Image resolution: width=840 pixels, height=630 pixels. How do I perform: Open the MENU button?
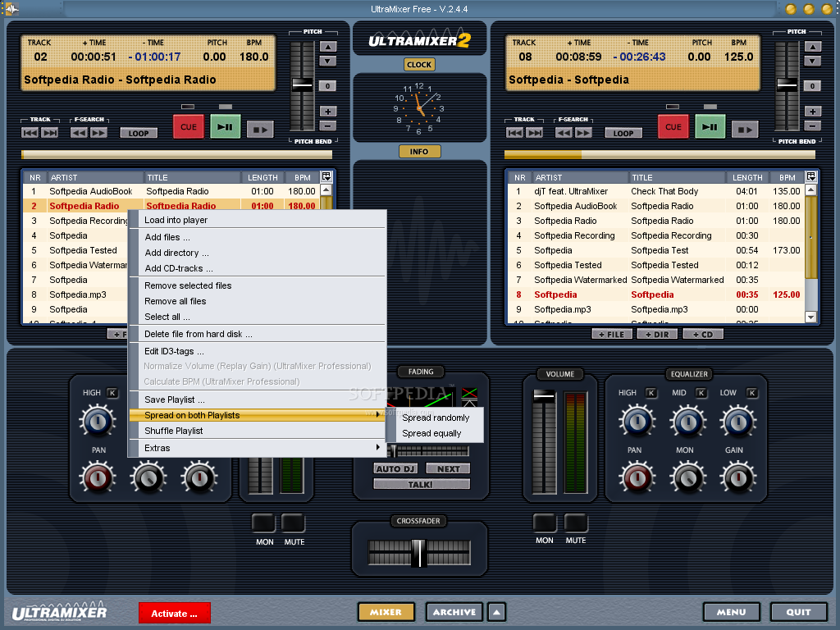[x=731, y=612]
